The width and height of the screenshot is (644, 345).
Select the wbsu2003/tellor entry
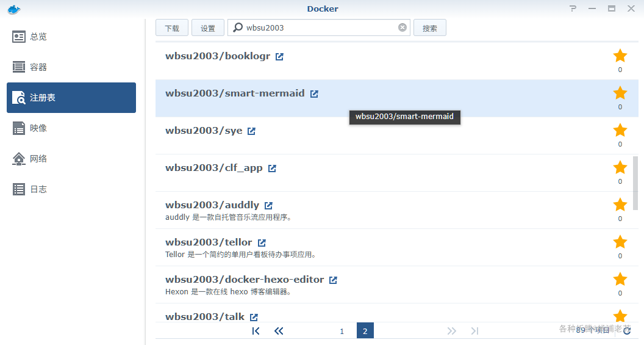coord(397,247)
